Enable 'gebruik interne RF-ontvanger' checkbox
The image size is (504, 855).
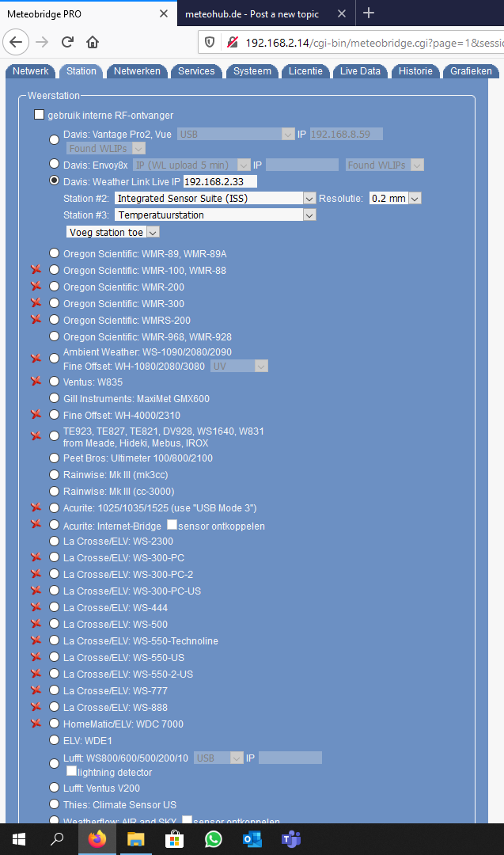click(40, 115)
